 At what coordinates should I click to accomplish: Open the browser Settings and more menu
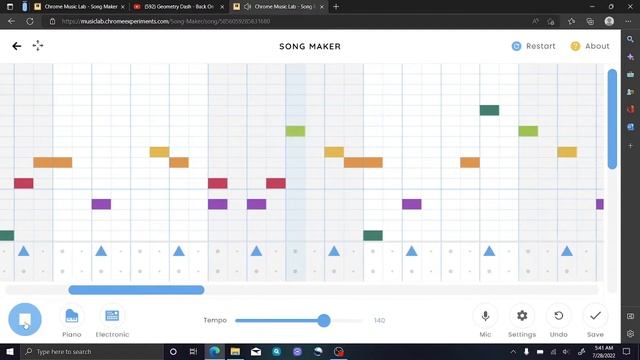(628, 21)
